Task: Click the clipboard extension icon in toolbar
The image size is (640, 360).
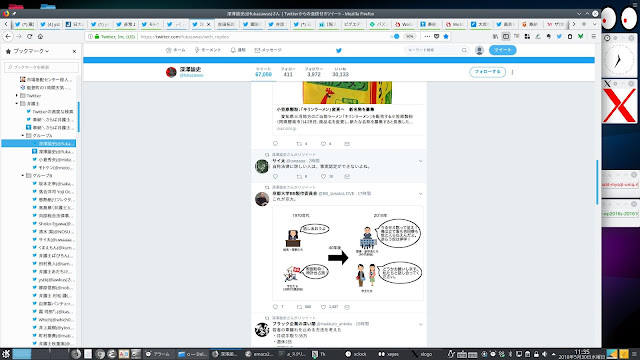Action: click(x=570, y=36)
